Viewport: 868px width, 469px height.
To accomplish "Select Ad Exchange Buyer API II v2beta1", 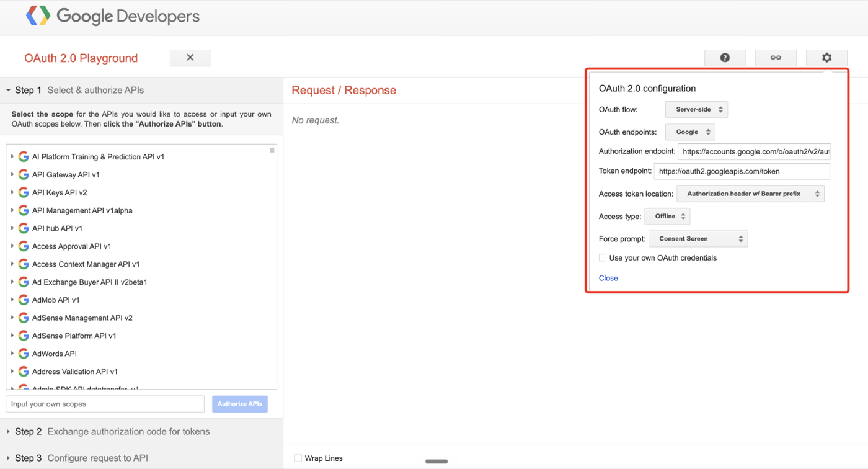I will click(x=90, y=282).
